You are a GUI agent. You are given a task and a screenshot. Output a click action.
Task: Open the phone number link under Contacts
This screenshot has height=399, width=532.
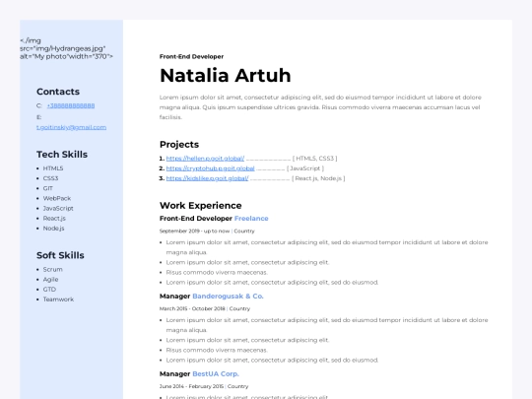coord(71,105)
